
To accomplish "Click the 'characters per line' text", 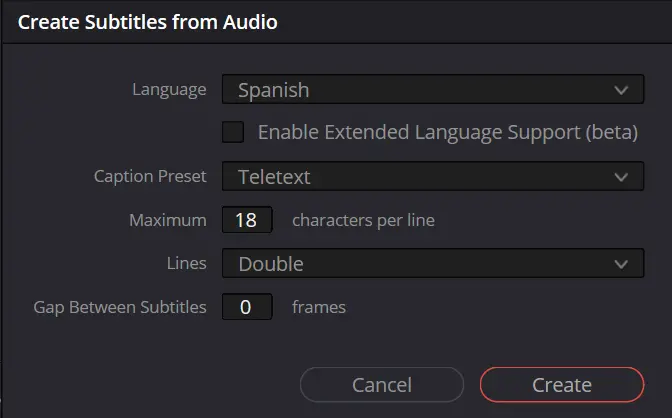I will tap(363, 220).
